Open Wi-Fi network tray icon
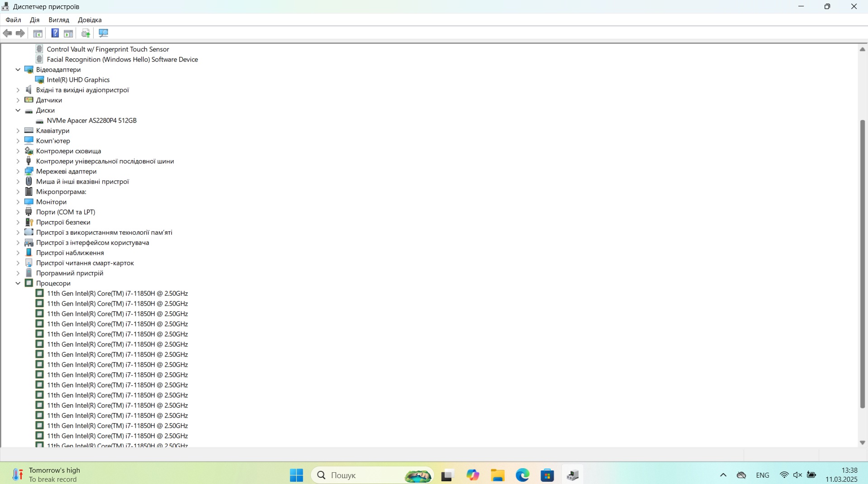 [784, 475]
